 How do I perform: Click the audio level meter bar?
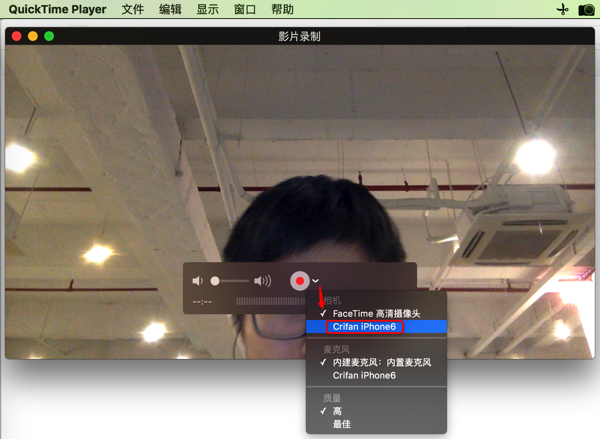[271, 302]
